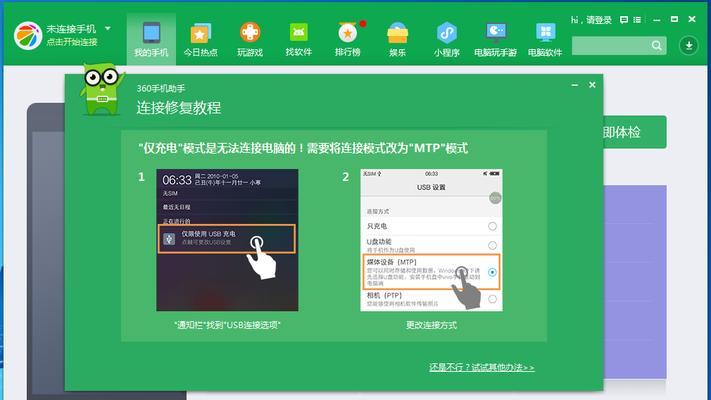
Task: Select U盘功能 radio option in screenshot
Action: tap(492, 245)
